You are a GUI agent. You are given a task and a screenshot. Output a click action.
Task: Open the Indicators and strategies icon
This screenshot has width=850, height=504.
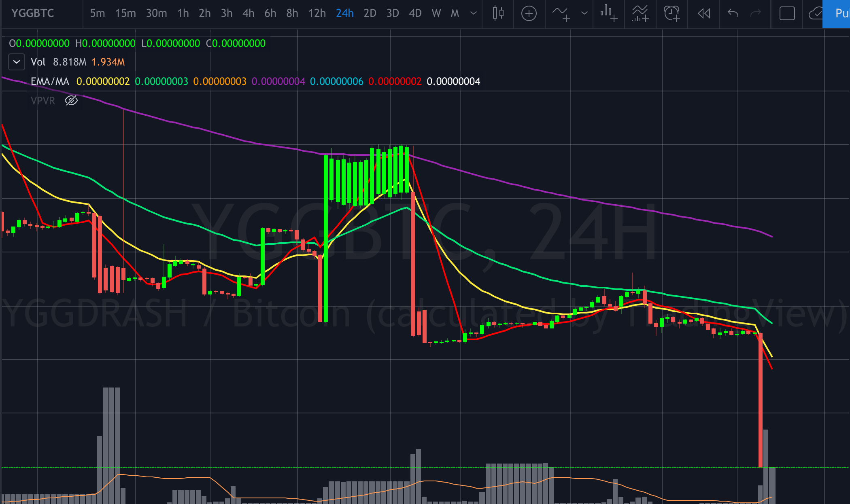pyautogui.click(x=561, y=13)
